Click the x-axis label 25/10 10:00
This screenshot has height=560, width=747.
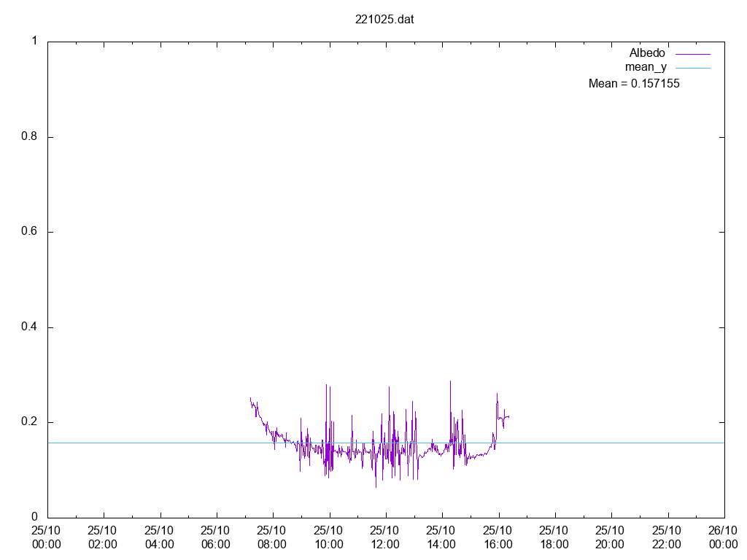[328, 537]
